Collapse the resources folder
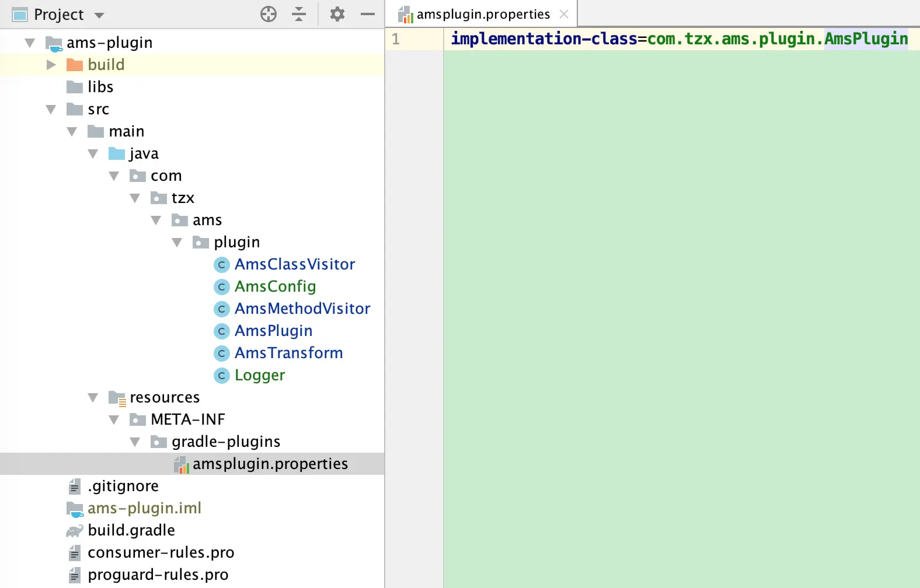Viewport: 920px width, 588px height. click(x=93, y=397)
